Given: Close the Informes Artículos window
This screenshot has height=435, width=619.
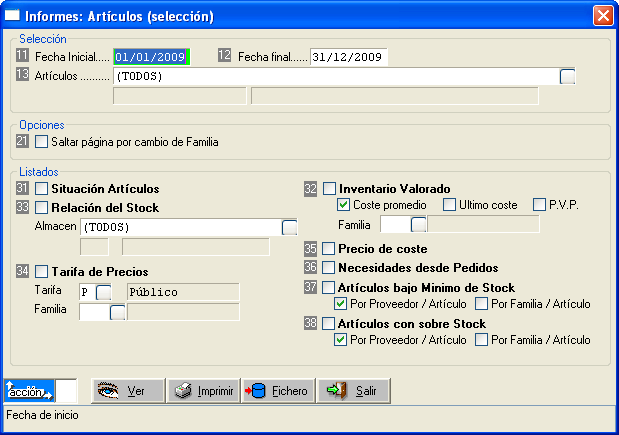Looking at the screenshot, I should (x=603, y=16).
